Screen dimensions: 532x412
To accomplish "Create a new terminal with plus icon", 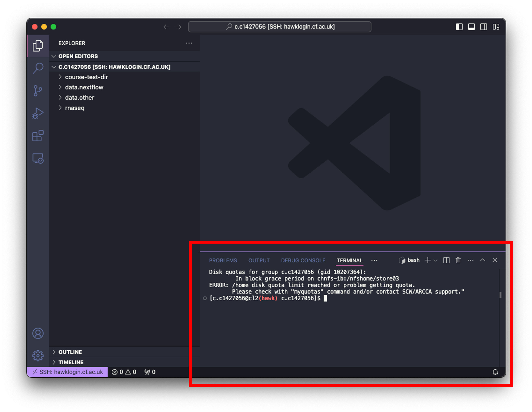I will coord(427,260).
